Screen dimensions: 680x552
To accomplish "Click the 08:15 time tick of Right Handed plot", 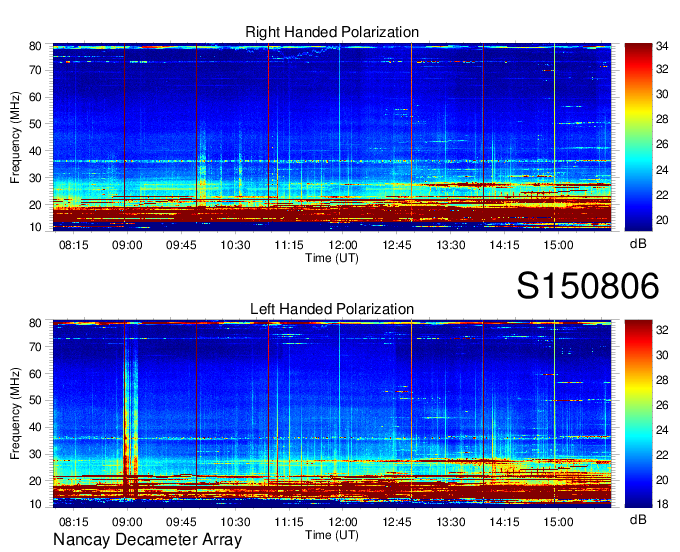I will click(x=73, y=245).
